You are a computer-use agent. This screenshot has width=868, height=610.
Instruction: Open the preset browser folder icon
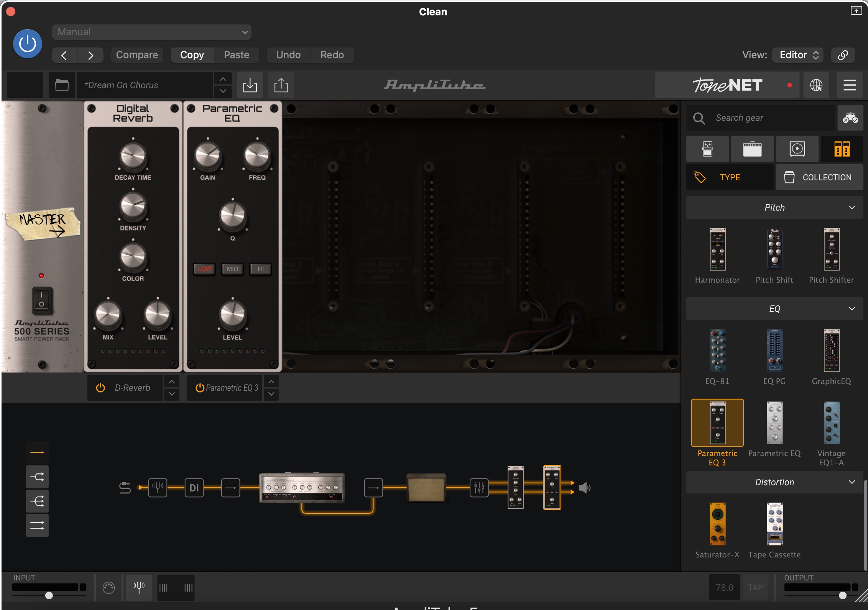pyautogui.click(x=62, y=85)
